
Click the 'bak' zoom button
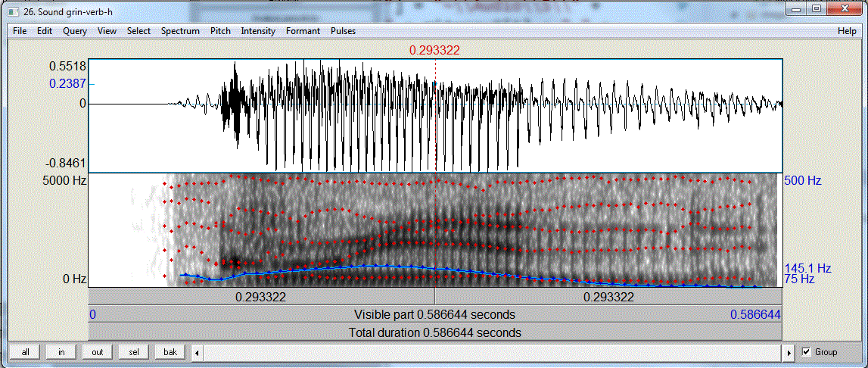pyautogui.click(x=170, y=352)
